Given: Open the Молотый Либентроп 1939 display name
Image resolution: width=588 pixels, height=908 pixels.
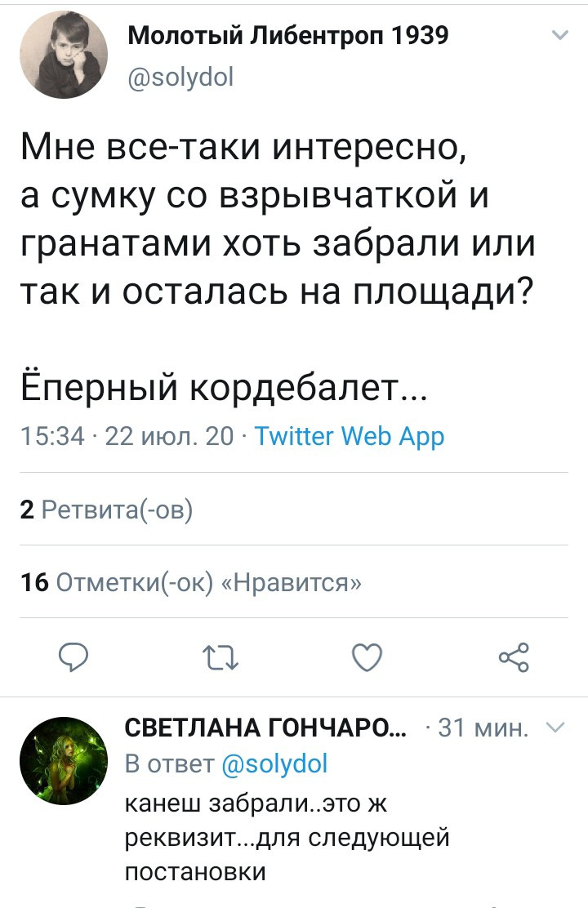Looking at the screenshot, I should point(289,36).
